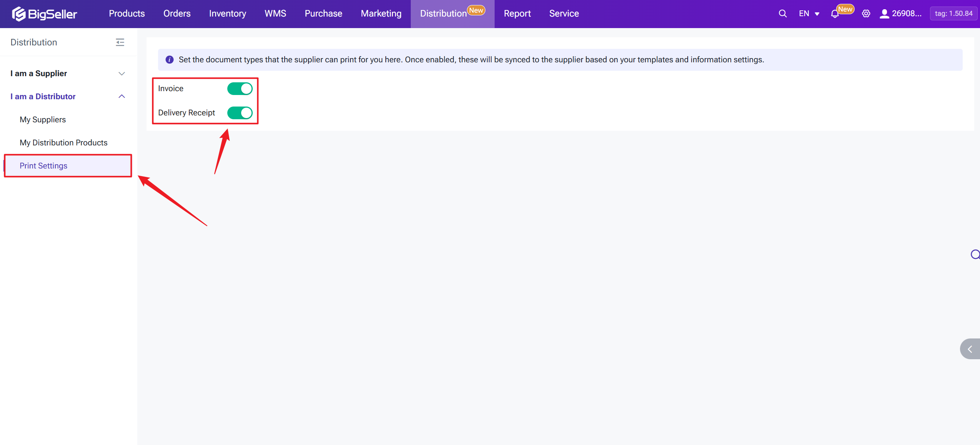Open My Distribution Products
The width and height of the screenshot is (980, 445).
[63, 143]
